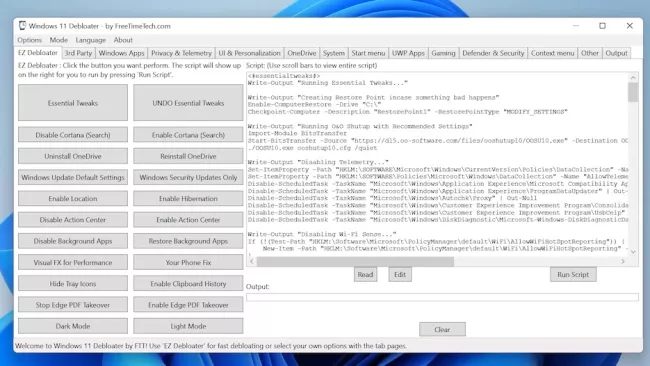This screenshot has width=650, height=366.
Task: Open the About menu
Action: (x=123, y=40)
